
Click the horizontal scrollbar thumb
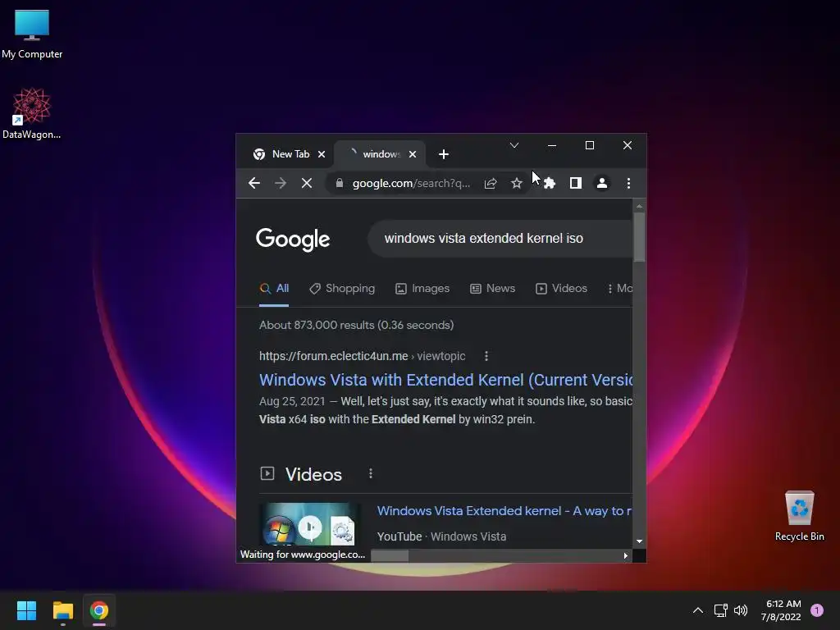[390, 555]
